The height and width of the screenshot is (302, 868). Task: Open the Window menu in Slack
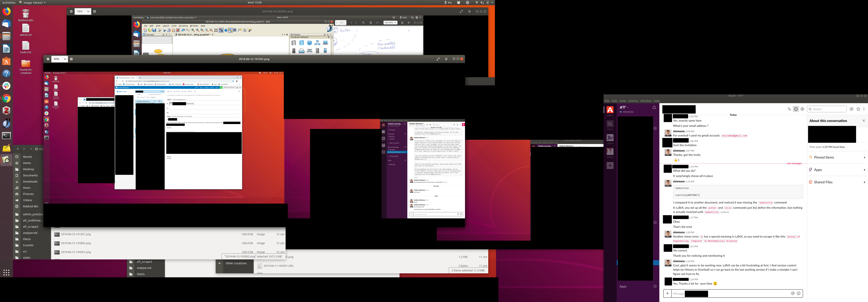pyautogui.click(x=646, y=101)
